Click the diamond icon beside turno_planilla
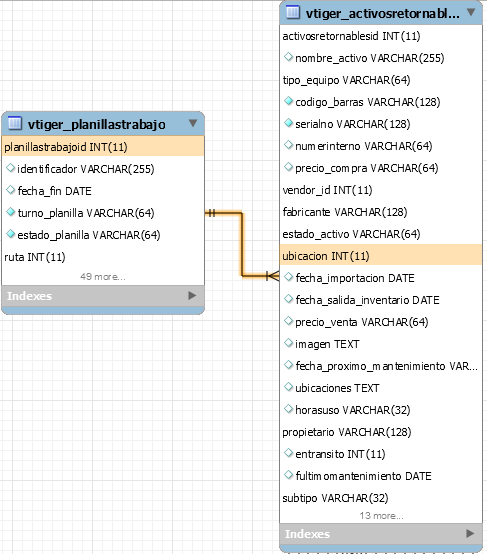The width and height of the screenshot is (487, 555). [11, 212]
